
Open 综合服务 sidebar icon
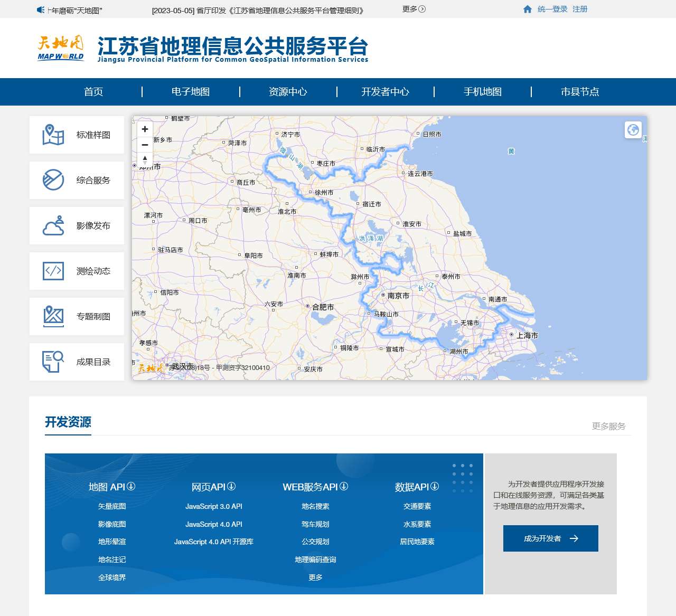[x=53, y=181]
